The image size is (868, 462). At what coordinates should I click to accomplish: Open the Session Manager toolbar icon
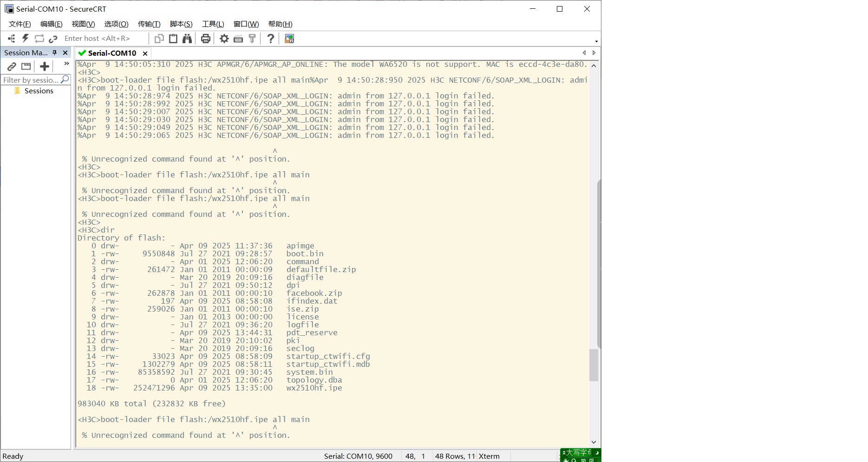pyautogui.click(x=12, y=39)
